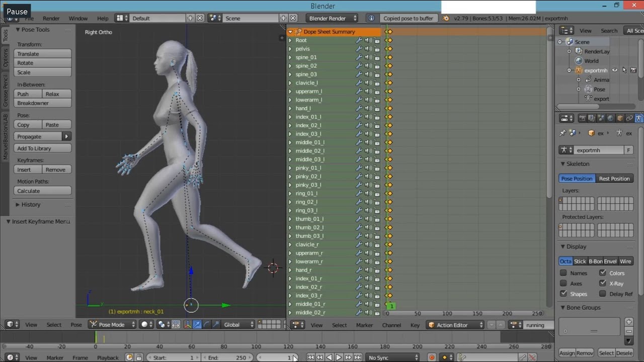Click the Calculate motion paths button
This screenshot has width=644, height=362.
(43, 191)
